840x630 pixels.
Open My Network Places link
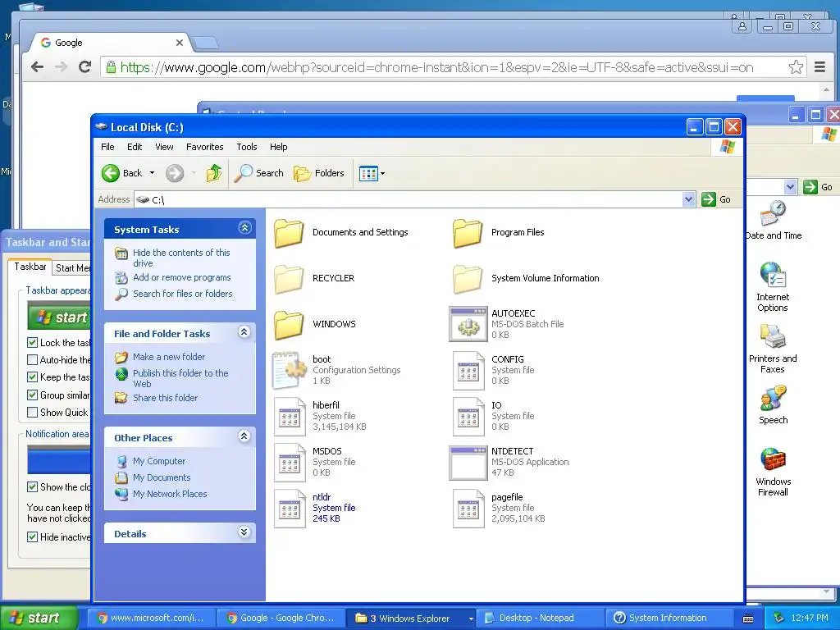(x=170, y=494)
